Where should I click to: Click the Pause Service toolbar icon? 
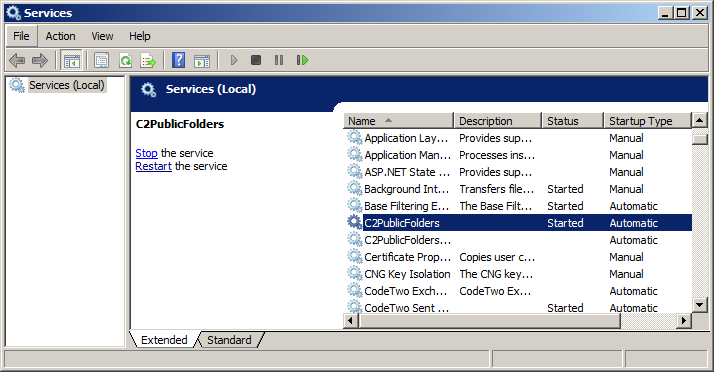(279, 60)
